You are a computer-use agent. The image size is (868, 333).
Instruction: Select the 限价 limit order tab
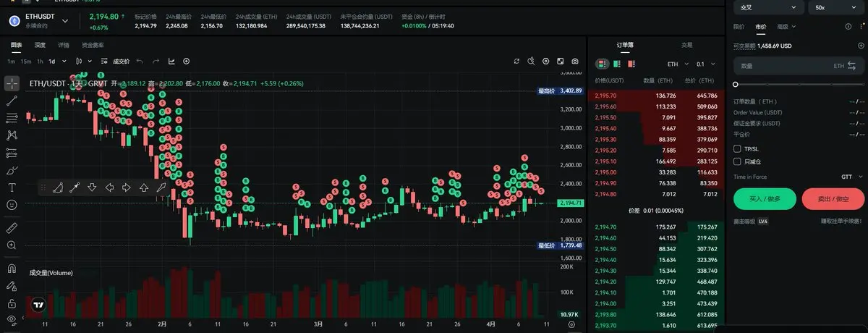tap(739, 26)
